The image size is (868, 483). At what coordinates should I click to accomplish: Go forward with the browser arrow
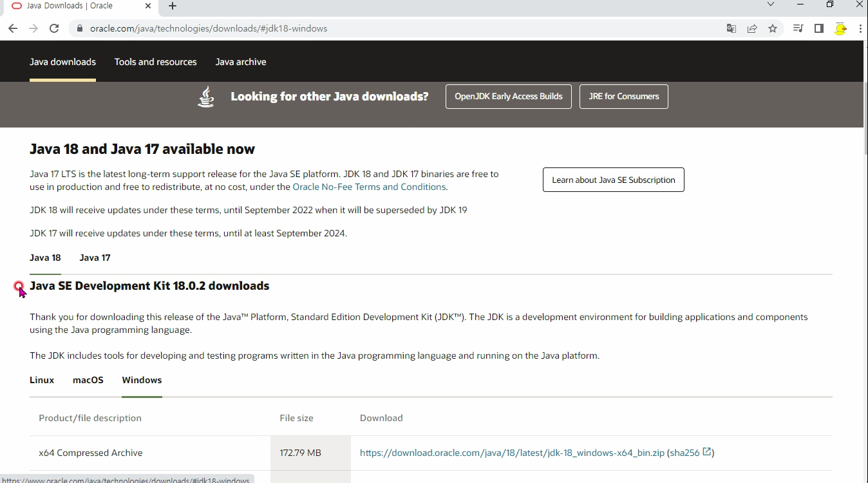tap(33, 28)
